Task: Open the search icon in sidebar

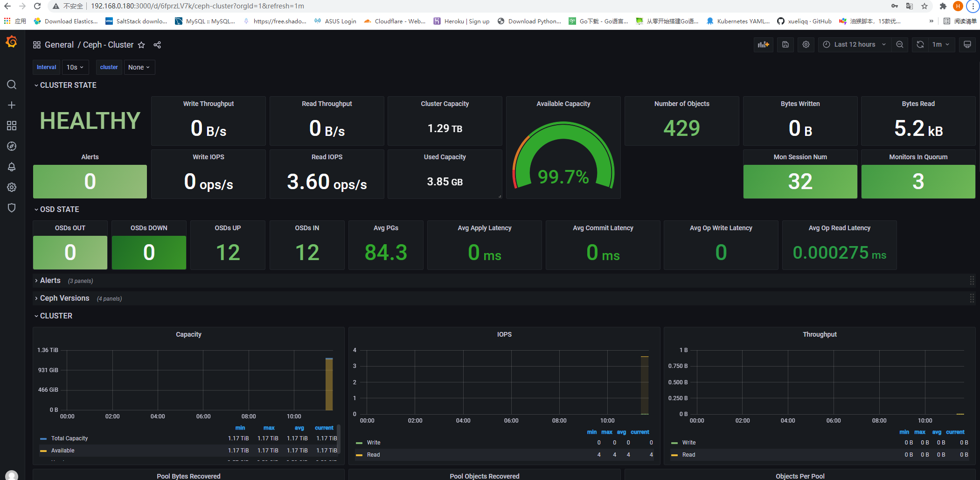Action: click(x=12, y=85)
